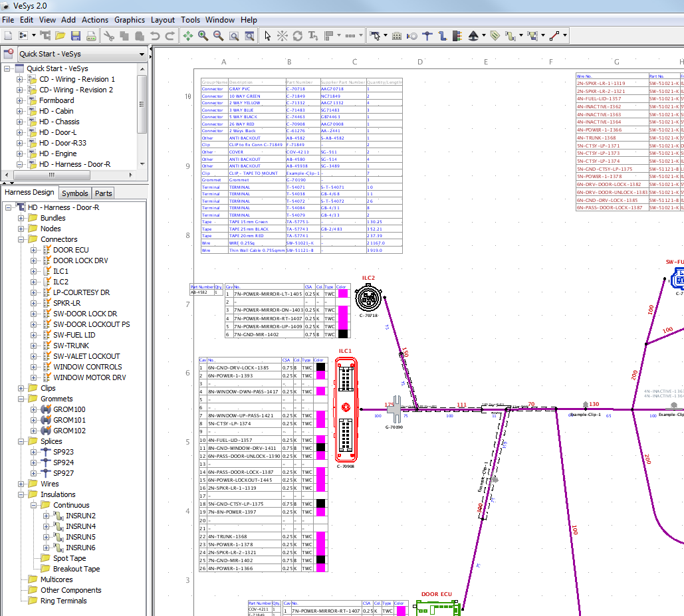Click the Print toolbar icon

click(90, 34)
